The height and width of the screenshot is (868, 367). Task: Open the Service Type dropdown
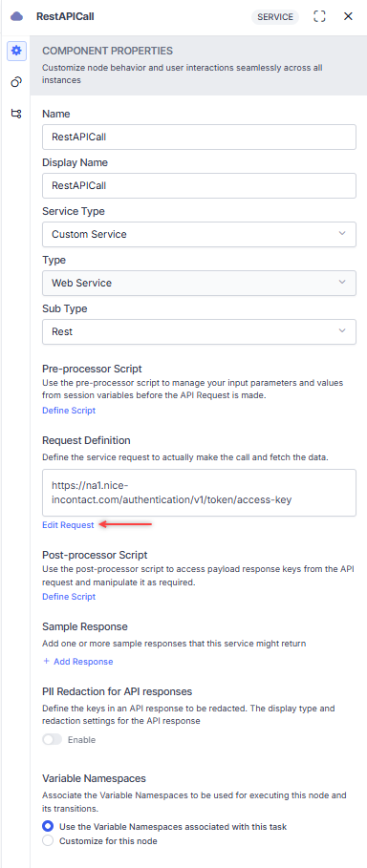[x=199, y=234]
